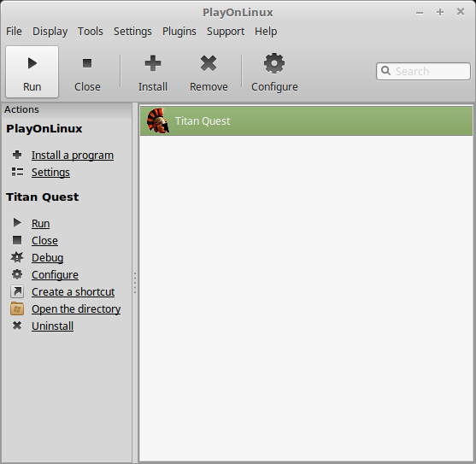Click the Create a shortcut arrow icon
This screenshot has height=464, width=476.
tap(17, 291)
